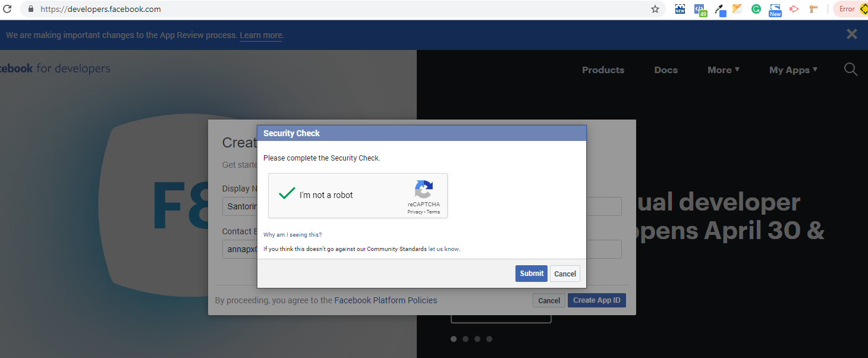Cancel the Create App ID dialog
The width and height of the screenshot is (868, 358).
coord(549,300)
